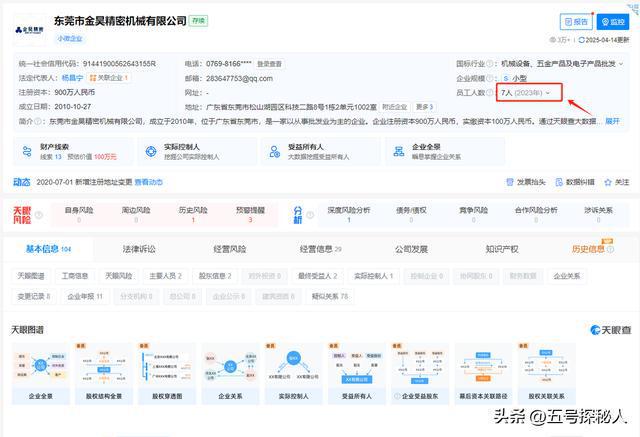The width and height of the screenshot is (640, 437).
Task: Expand employee count 7人 year dropdown
Action: click(x=548, y=93)
